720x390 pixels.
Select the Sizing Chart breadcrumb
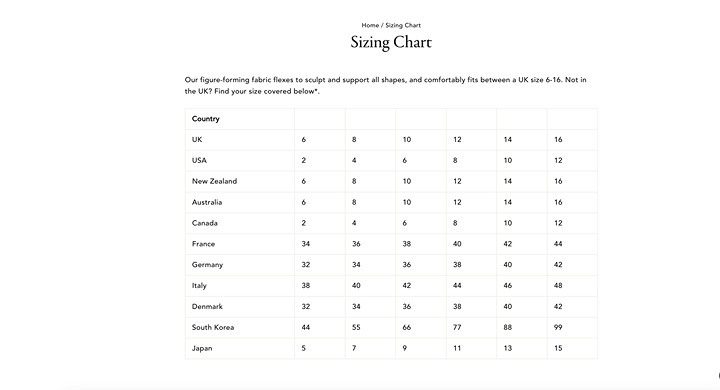tap(403, 25)
